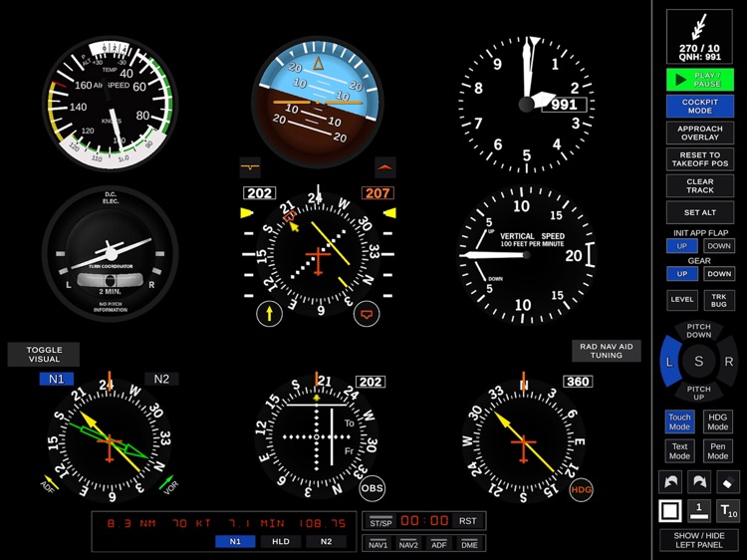
Task: Enable Text Mode
Action: (679, 450)
